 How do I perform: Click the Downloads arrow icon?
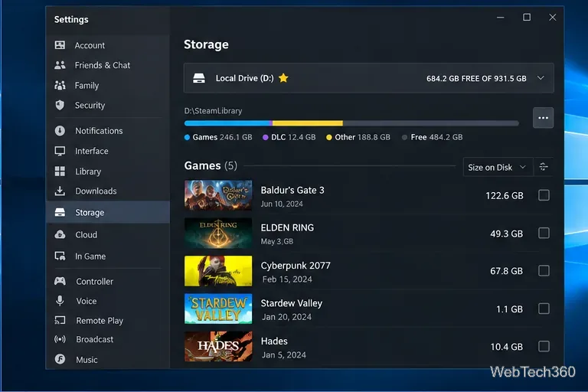tap(60, 191)
